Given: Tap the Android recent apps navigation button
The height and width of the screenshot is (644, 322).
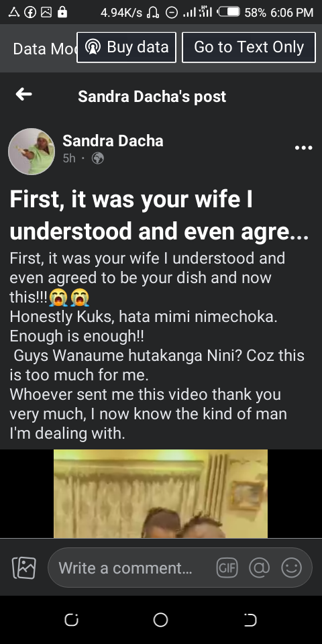Looking at the screenshot, I should (x=72, y=620).
